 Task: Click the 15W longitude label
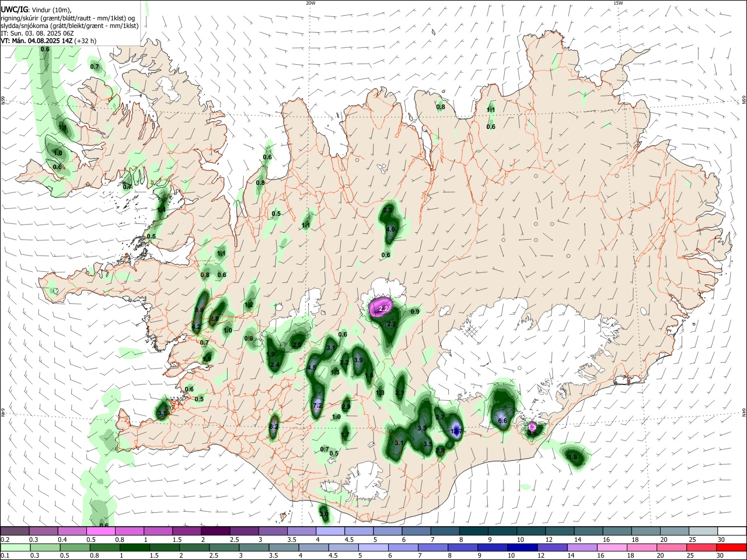point(618,3)
